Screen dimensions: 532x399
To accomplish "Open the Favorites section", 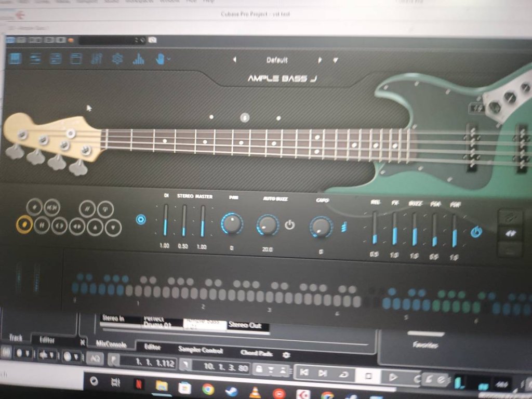I will click(x=425, y=345).
